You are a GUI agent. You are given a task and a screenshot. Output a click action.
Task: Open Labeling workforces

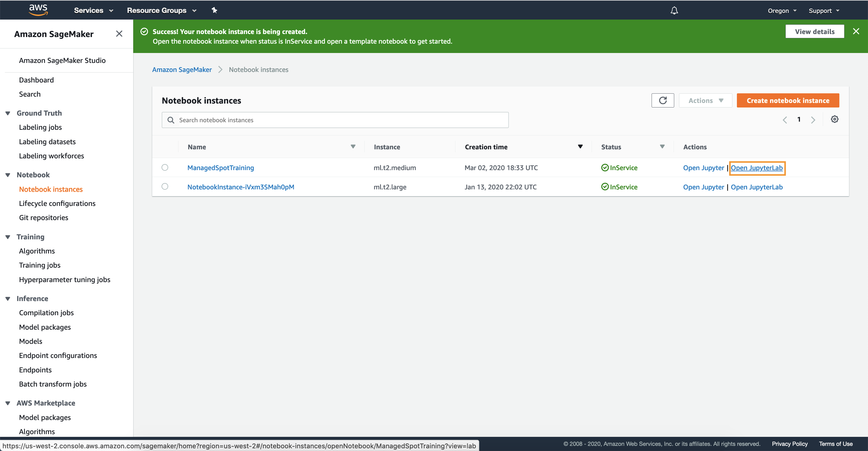coord(52,156)
